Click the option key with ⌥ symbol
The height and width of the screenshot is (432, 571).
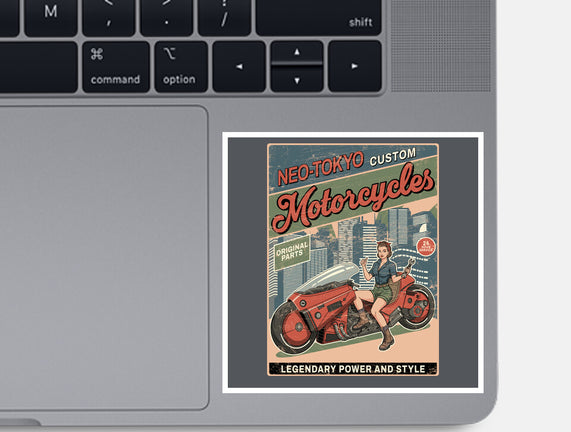pyautogui.click(x=181, y=67)
